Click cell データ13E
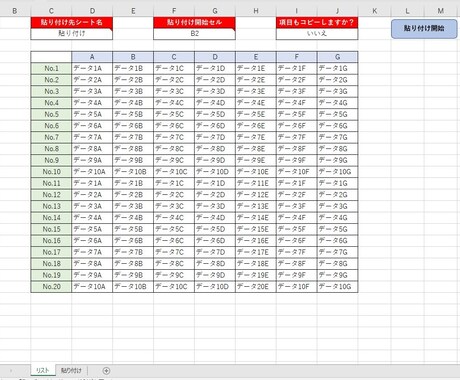 click(256, 206)
